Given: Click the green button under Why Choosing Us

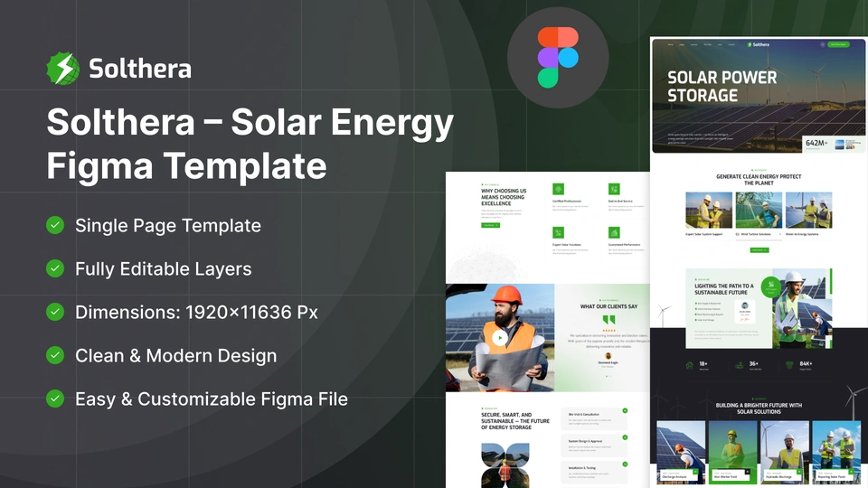Looking at the screenshot, I should pyautogui.click(x=490, y=225).
